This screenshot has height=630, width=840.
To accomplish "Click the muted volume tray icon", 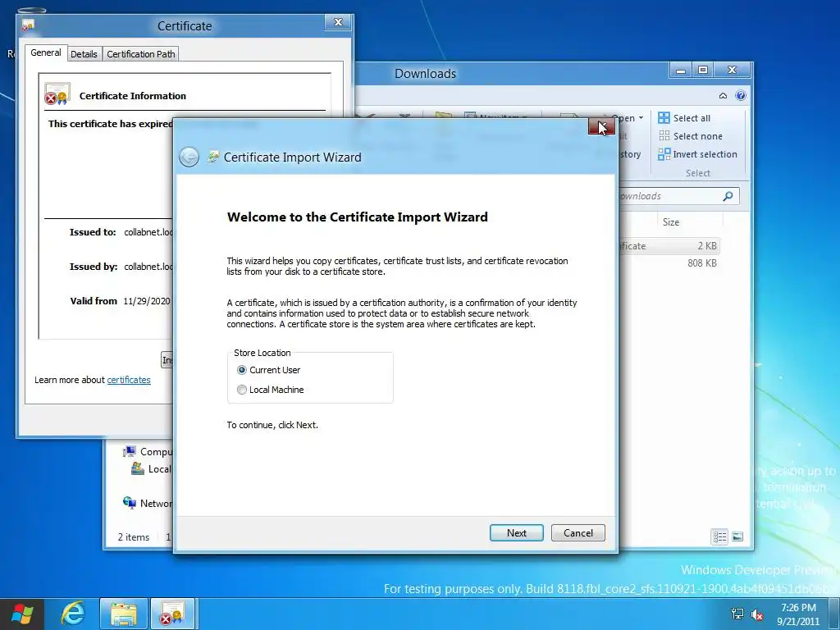I will coord(757,614).
